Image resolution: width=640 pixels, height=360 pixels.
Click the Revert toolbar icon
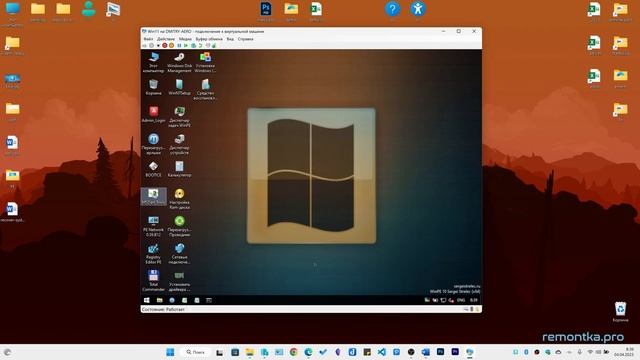(x=200, y=45)
